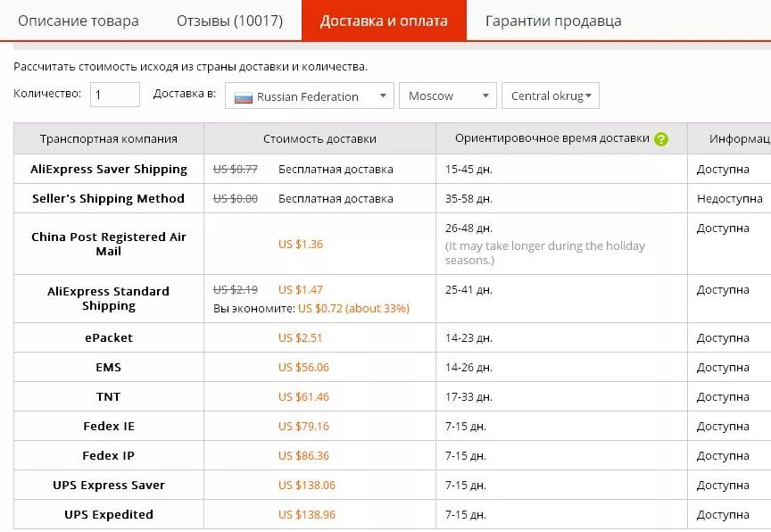Click the Количество input field
The image size is (771, 532).
tap(115, 95)
